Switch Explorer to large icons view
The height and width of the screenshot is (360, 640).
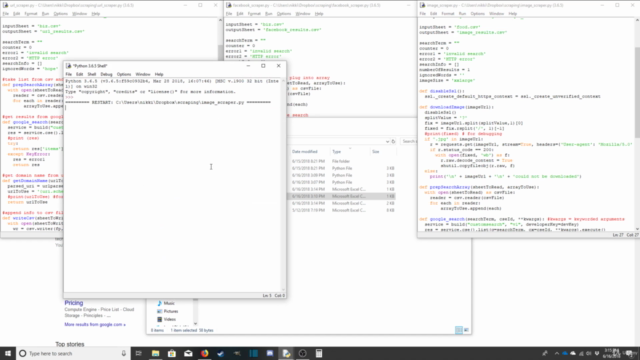(466, 330)
